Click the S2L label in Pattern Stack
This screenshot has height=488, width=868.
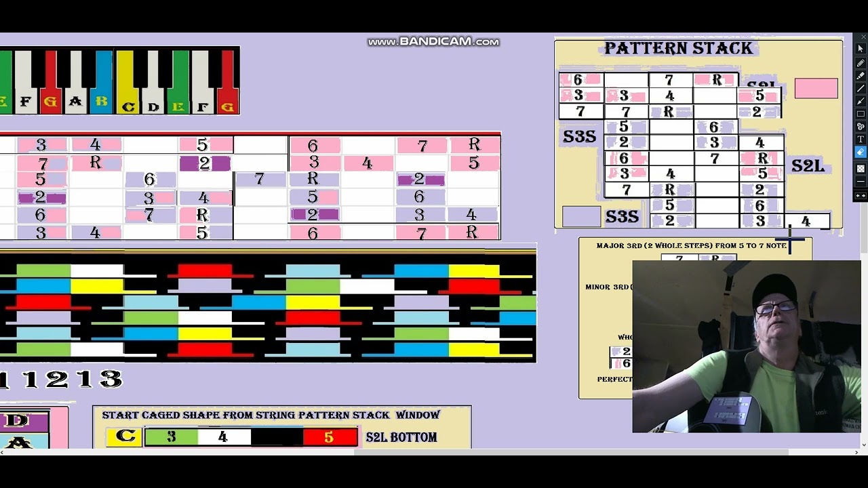(x=808, y=165)
